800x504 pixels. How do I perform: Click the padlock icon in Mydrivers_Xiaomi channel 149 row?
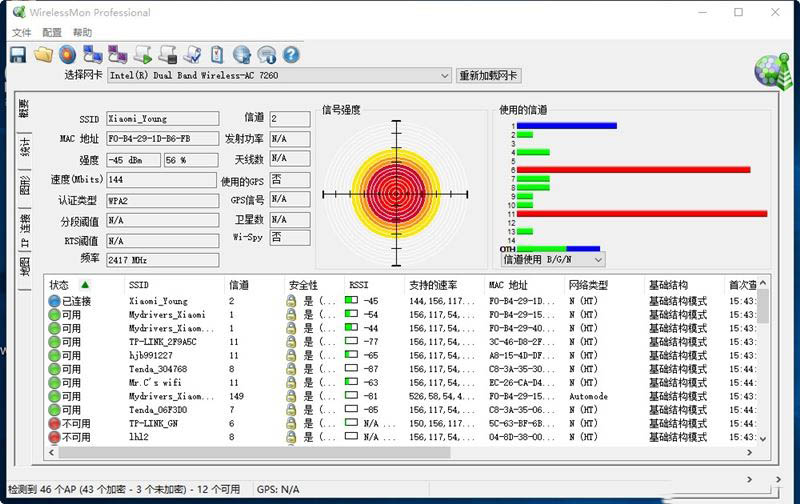(x=291, y=396)
